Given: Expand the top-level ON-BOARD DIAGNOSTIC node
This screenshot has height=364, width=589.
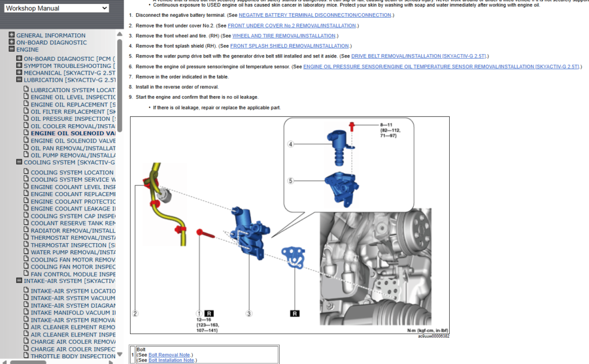Looking at the screenshot, I should point(12,42).
